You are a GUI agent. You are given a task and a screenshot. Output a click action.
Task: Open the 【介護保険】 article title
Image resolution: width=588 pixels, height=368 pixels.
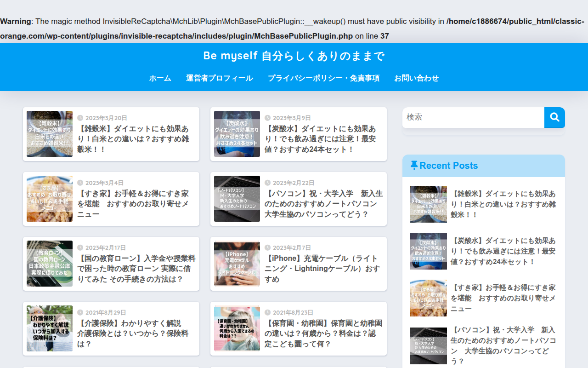[x=133, y=333]
